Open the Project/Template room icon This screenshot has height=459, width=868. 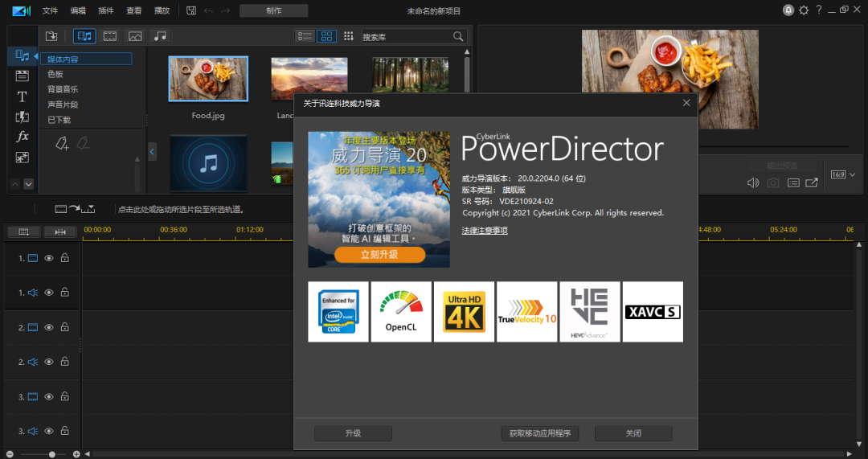point(23,76)
